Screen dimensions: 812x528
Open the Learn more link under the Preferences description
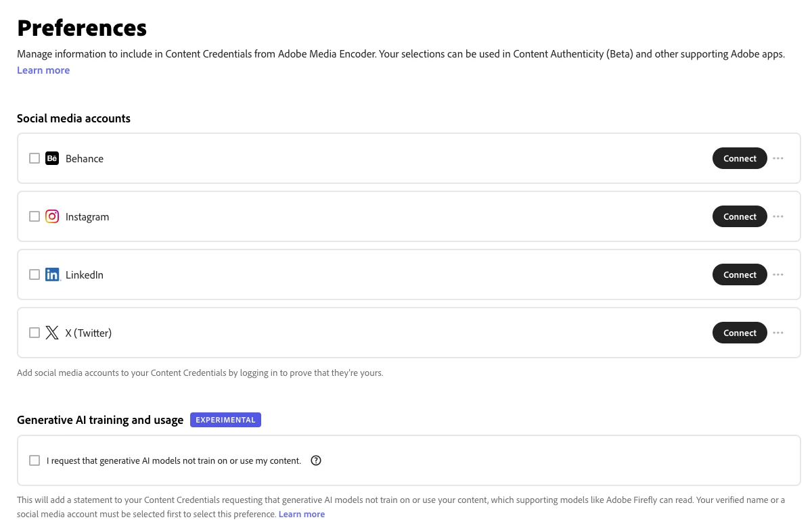(43, 70)
